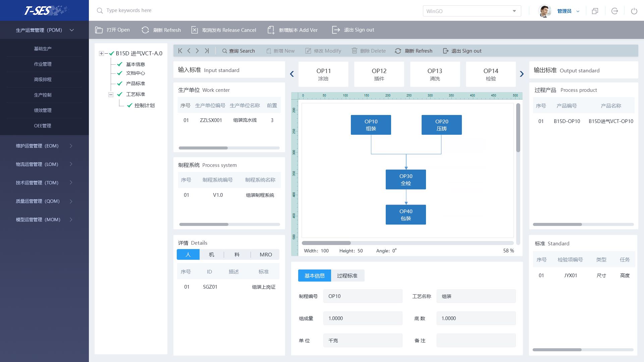Screen dimensions: 644x362
Task: Click the Release Cancel icon
Action: pos(195,30)
